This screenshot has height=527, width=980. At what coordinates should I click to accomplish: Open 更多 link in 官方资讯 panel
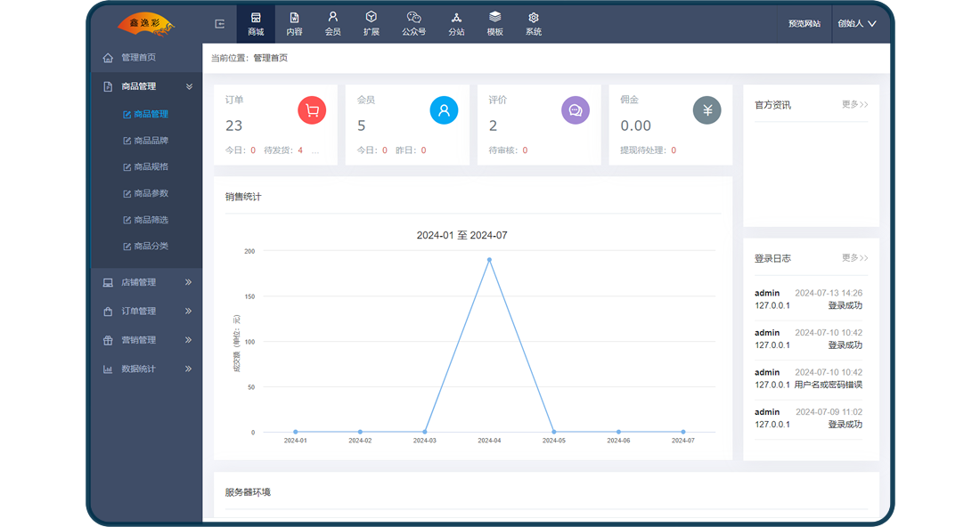(x=855, y=104)
